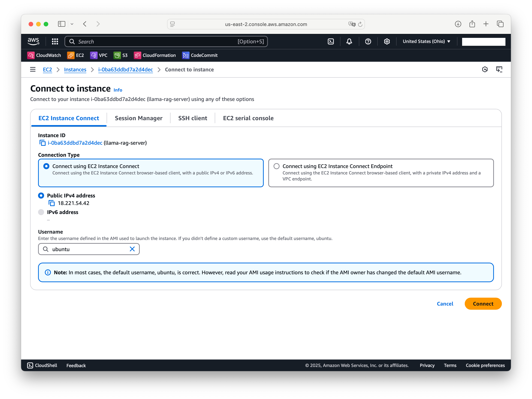Select Connect using EC2 Instance Connect radio
This screenshot has height=399, width=532.
click(46, 166)
